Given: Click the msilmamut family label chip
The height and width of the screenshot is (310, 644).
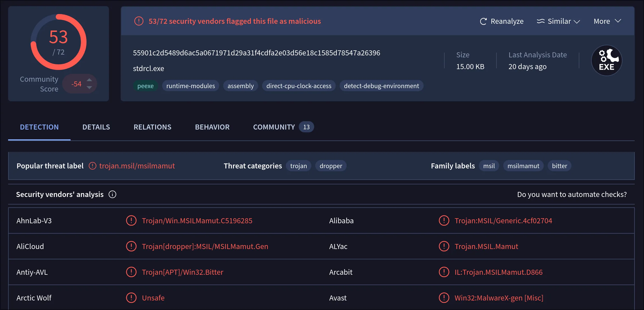Looking at the screenshot, I should (x=523, y=166).
